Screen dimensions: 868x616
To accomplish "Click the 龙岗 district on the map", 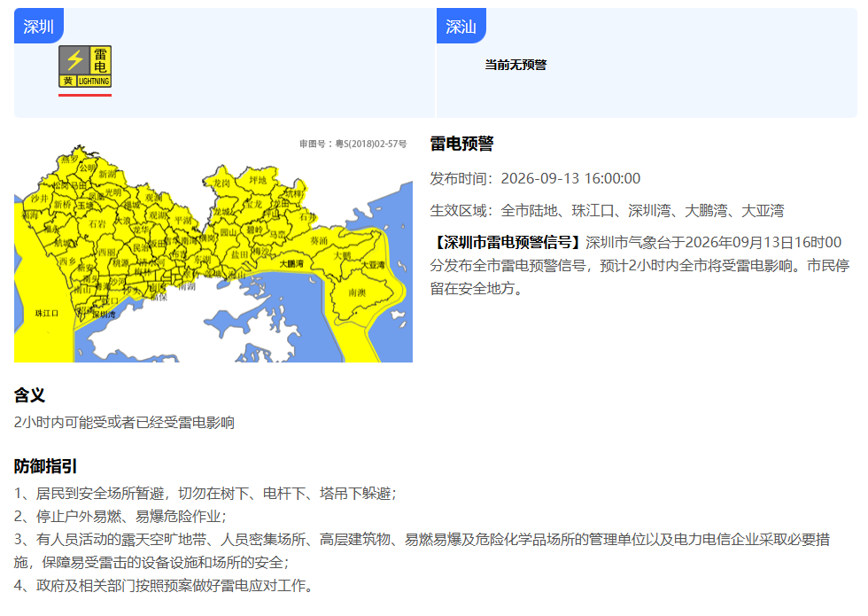I will [x=222, y=183].
